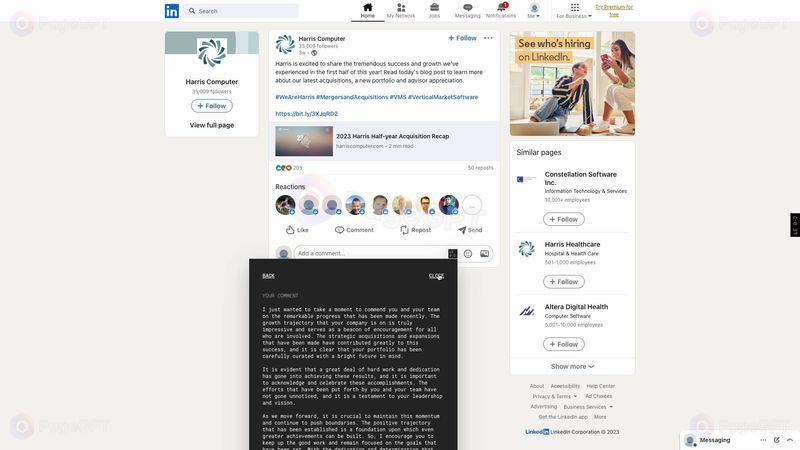
Task: Follow Harris Computer in the left sidebar card
Action: [212, 106]
